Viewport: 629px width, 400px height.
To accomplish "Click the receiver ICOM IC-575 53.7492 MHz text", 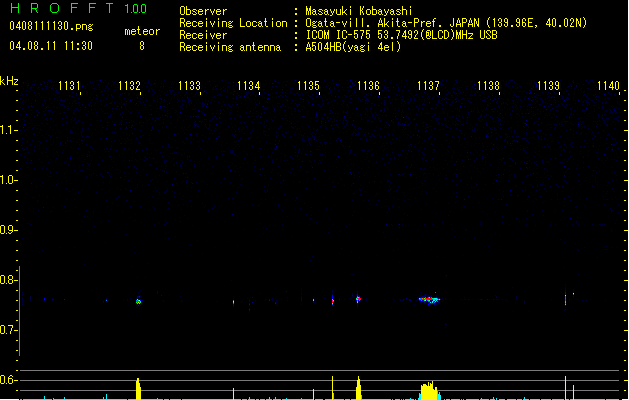I will coord(402,35).
